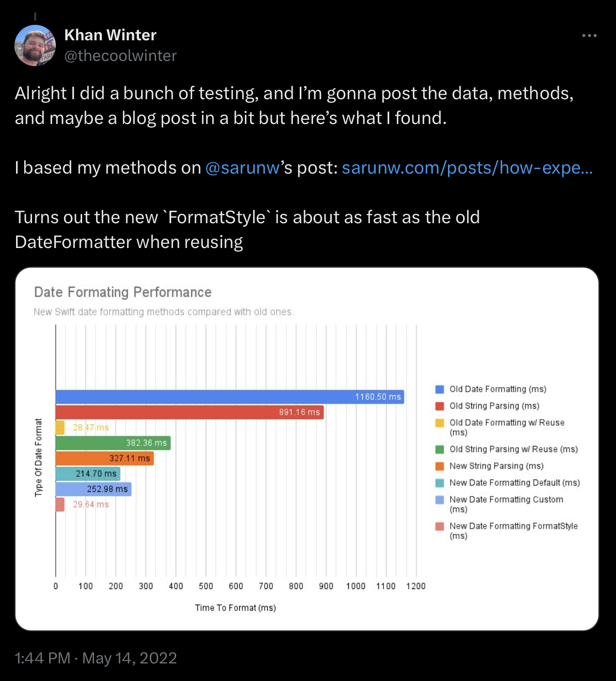Image resolution: width=616 pixels, height=681 pixels.
Task: Click the yellow Old Date Formatting w/ Reuse swatch
Action: [x=440, y=423]
